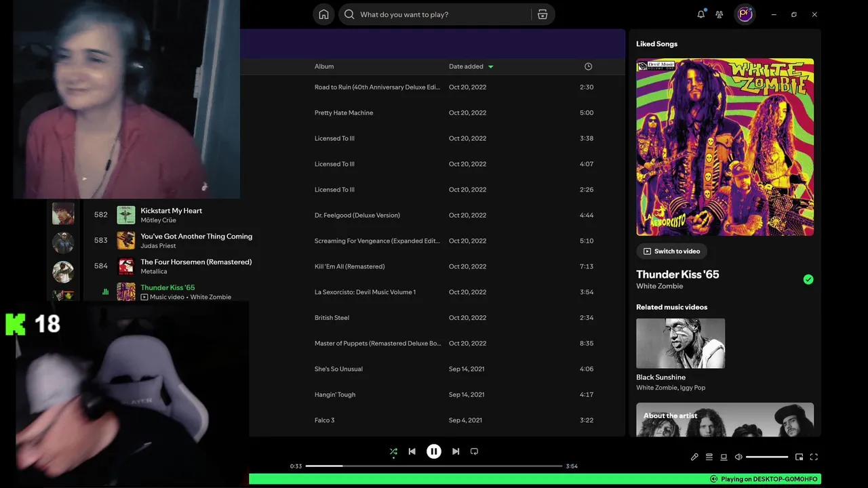Screen dimensions: 868x488
Task: Open the lyrics microphone icon
Action: (x=694, y=457)
